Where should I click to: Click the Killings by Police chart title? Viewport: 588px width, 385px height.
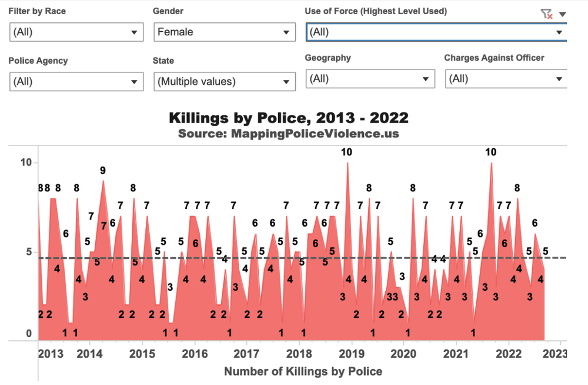click(289, 118)
